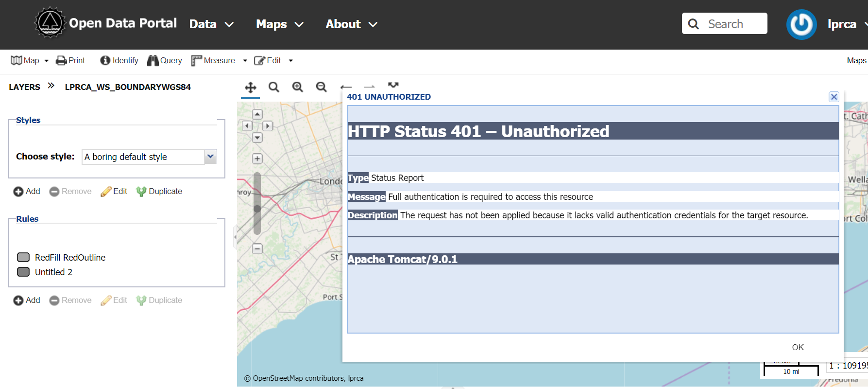868x389 pixels.
Task: Pan the map right with arrow button
Action: click(268, 126)
